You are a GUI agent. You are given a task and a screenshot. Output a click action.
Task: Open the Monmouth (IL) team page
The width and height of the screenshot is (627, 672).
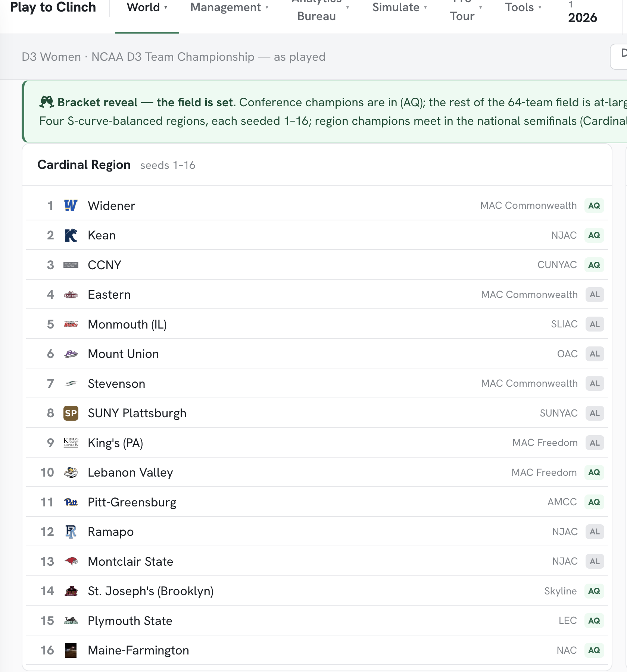127,324
